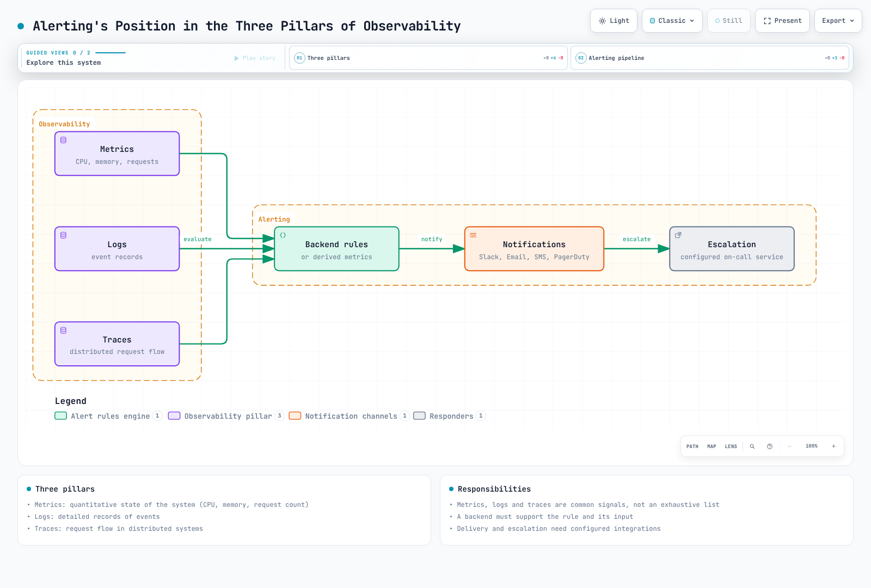Activate PATH mode in canvas toolbar
The height and width of the screenshot is (588, 871).
(x=692, y=446)
